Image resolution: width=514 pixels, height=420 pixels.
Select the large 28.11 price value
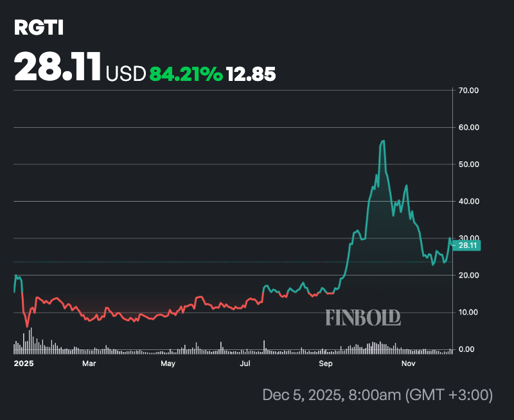coord(58,66)
